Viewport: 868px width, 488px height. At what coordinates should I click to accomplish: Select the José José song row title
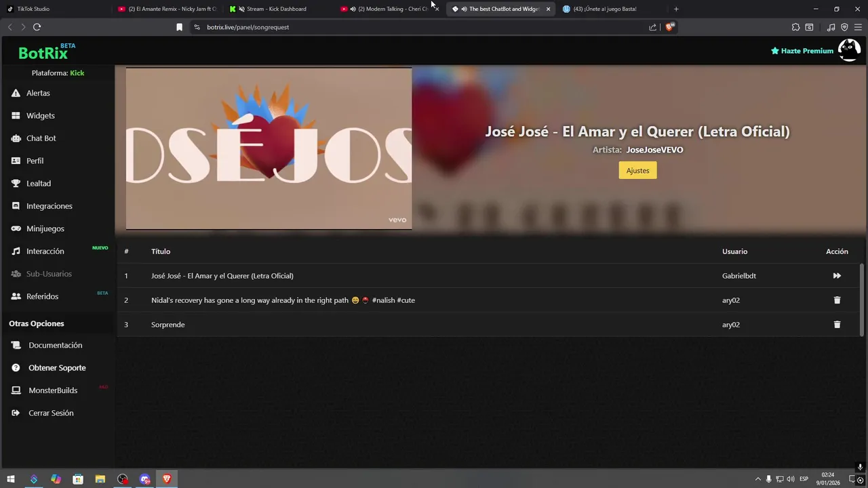(222, 276)
